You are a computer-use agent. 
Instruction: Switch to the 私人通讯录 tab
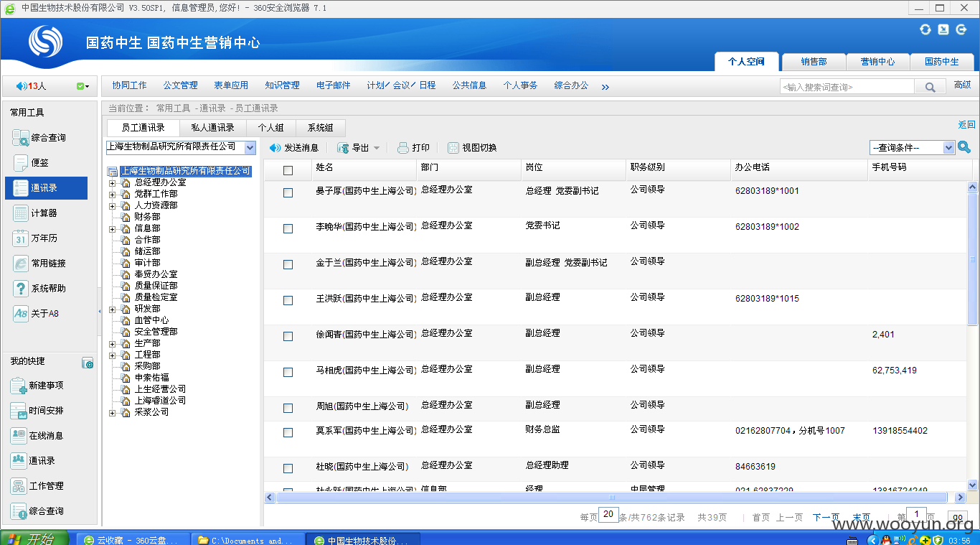click(x=212, y=128)
